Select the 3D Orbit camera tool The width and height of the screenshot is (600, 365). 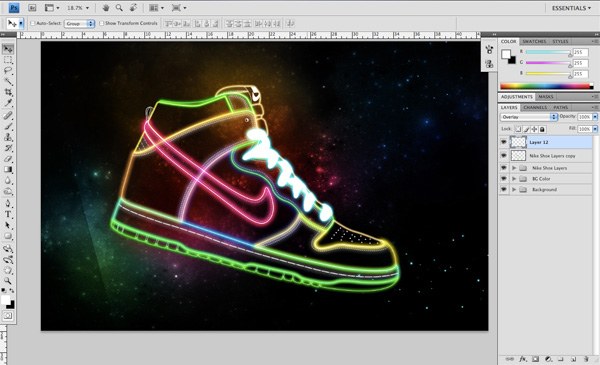click(8, 260)
